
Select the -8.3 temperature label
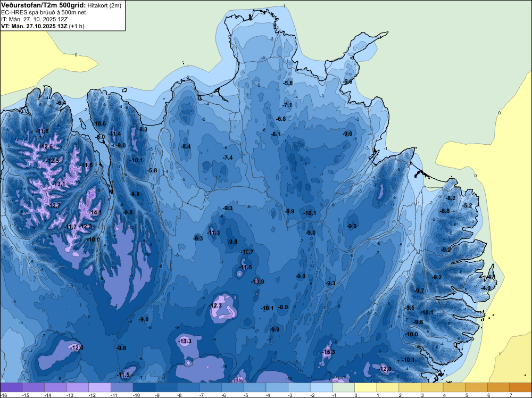[143, 129]
